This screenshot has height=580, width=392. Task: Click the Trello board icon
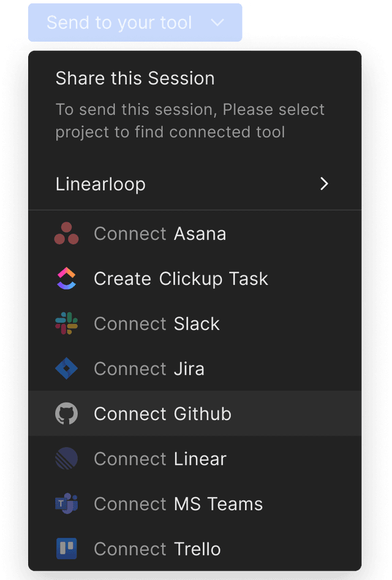click(x=66, y=549)
